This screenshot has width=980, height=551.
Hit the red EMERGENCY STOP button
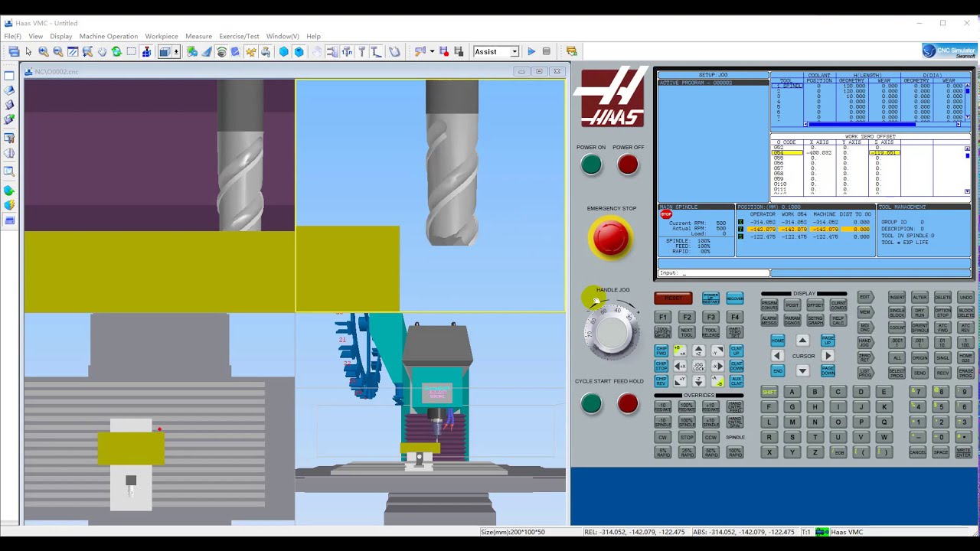click(610, 237)
